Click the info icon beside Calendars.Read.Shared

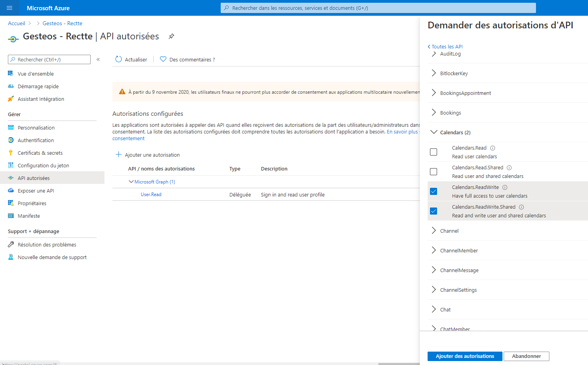tap(509, 168)
